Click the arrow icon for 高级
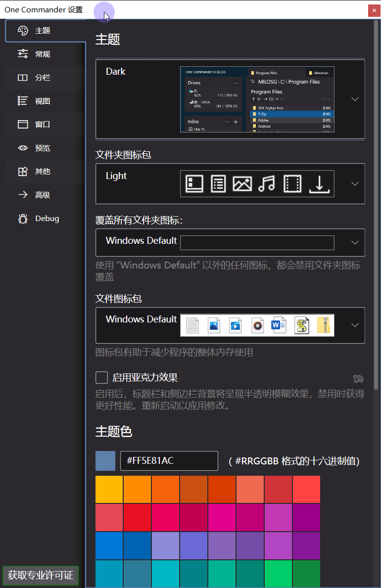The width and height of the screenshot is (381, 588). 23,195
